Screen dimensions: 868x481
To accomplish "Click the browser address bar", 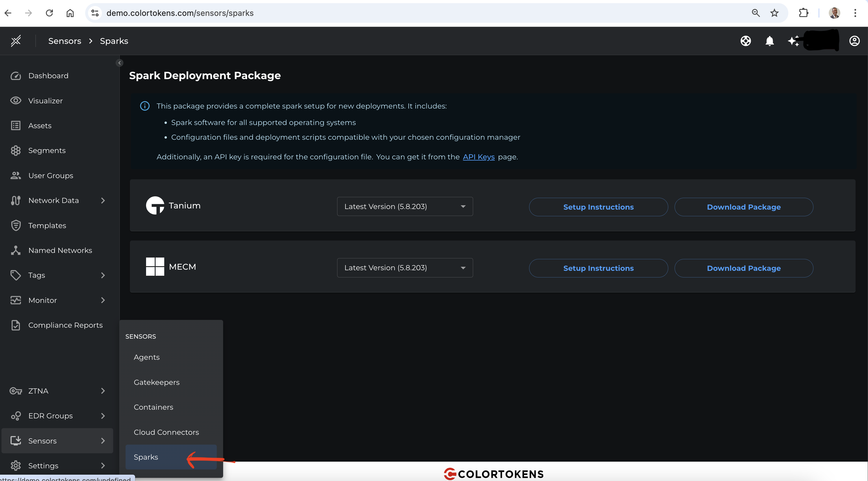I will pyautogui.click(x=236, y=13).
